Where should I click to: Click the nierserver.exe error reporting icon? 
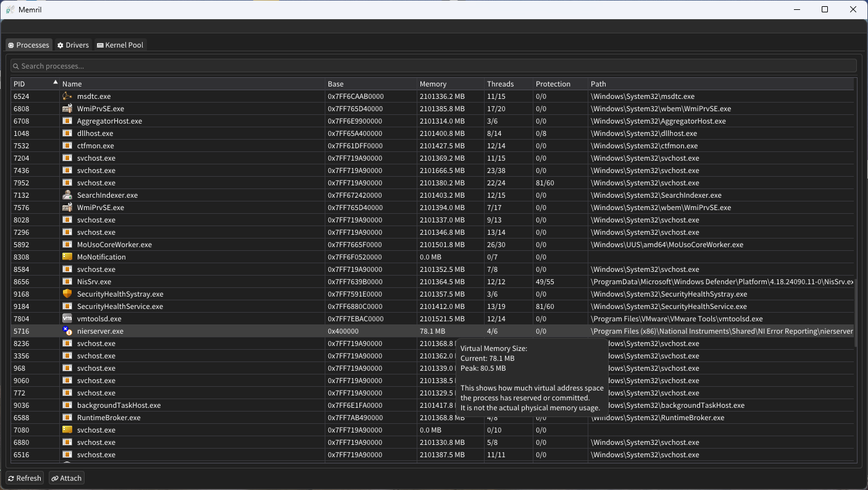click(x=67, y=331)
